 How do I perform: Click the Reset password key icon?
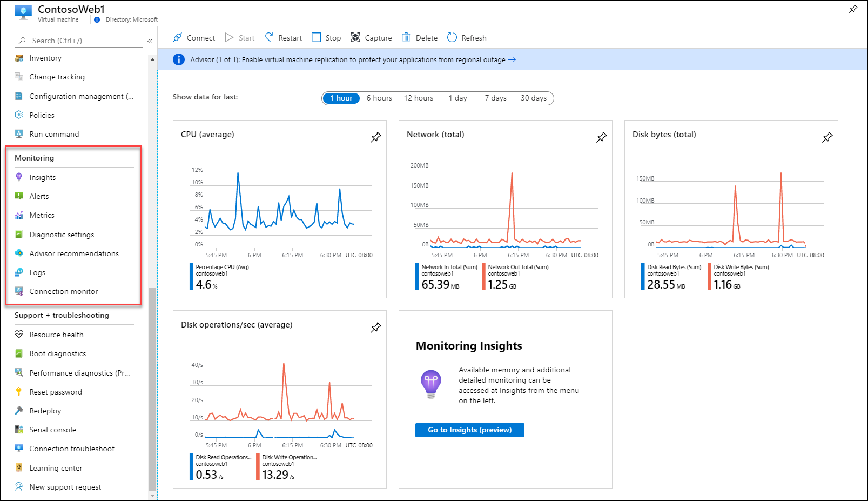(x=19, y=391)
